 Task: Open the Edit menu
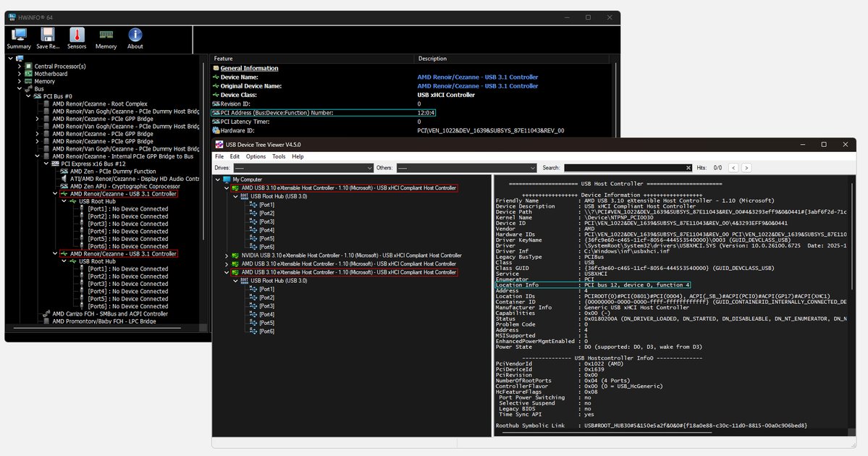point(235,156)
